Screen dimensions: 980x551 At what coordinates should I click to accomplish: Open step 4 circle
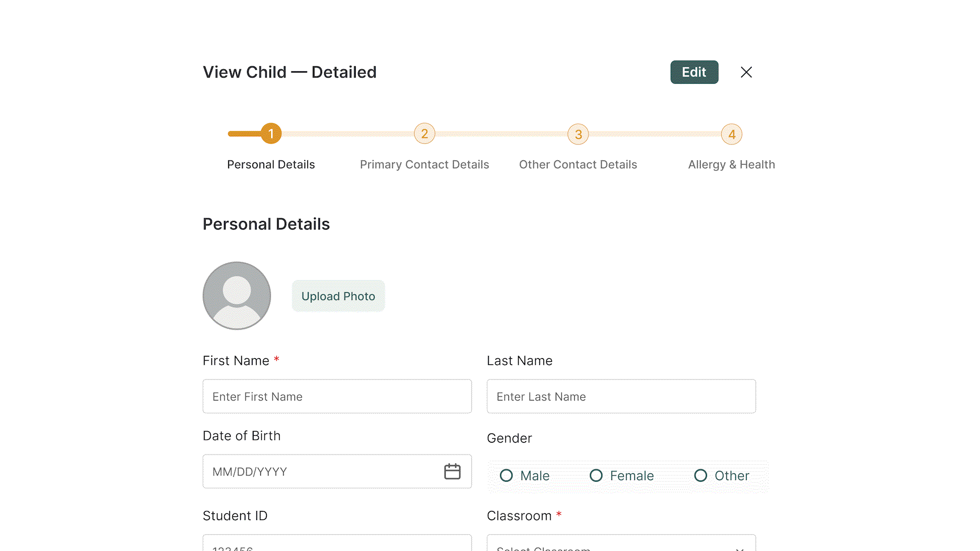tap(732, 134)
